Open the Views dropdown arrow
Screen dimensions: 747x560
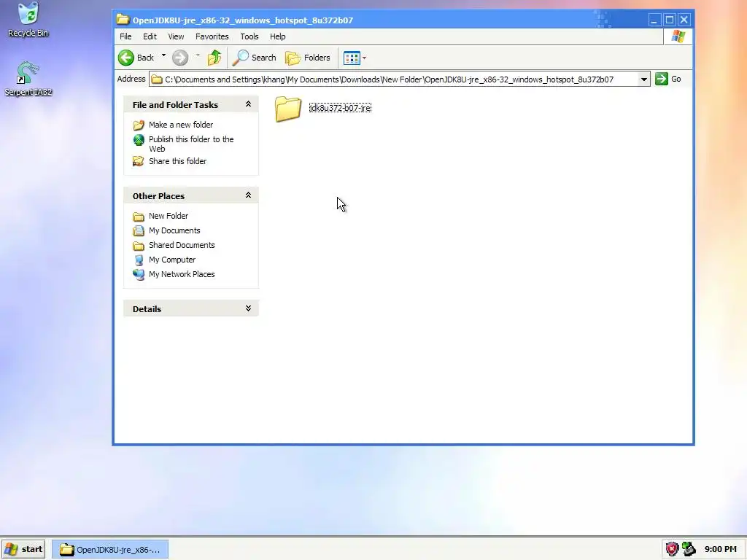click(365, 58)
